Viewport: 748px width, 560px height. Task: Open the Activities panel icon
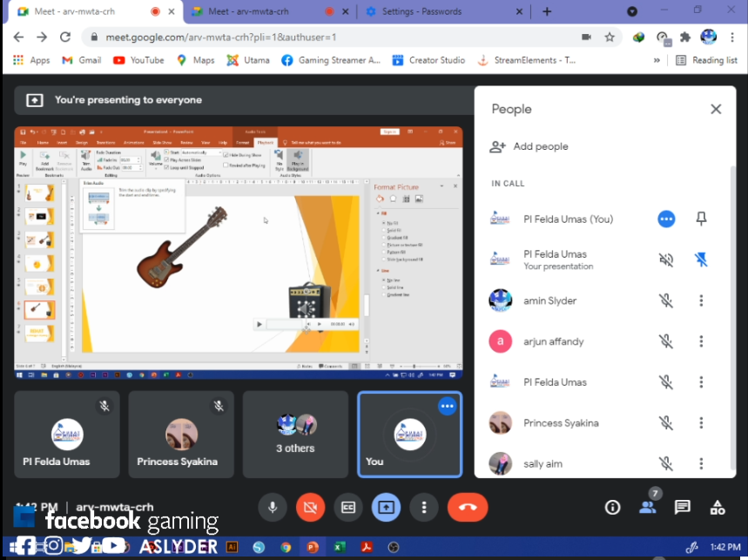pos(718,507)
